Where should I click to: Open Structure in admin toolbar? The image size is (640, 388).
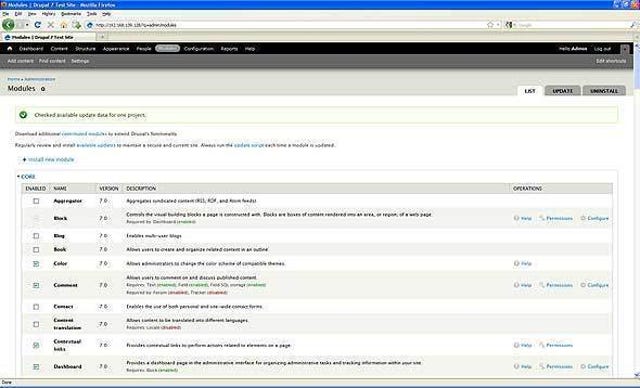tap(85, 49)
